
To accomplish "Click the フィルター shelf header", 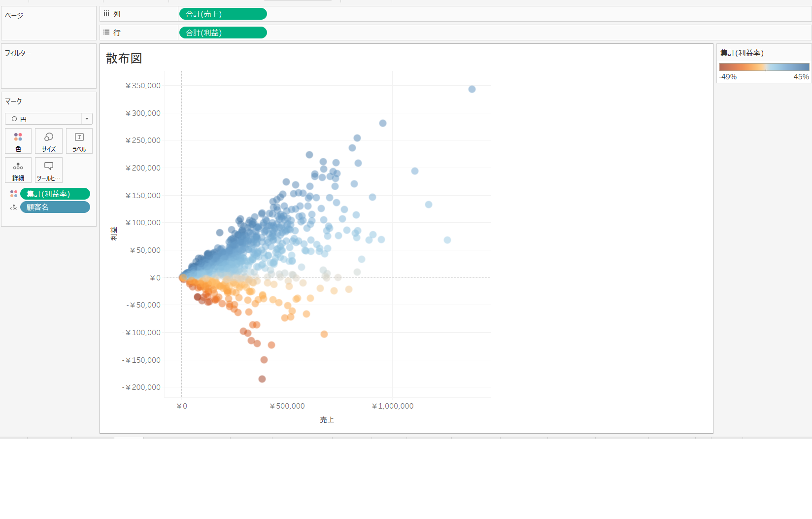I will [18, 53].
